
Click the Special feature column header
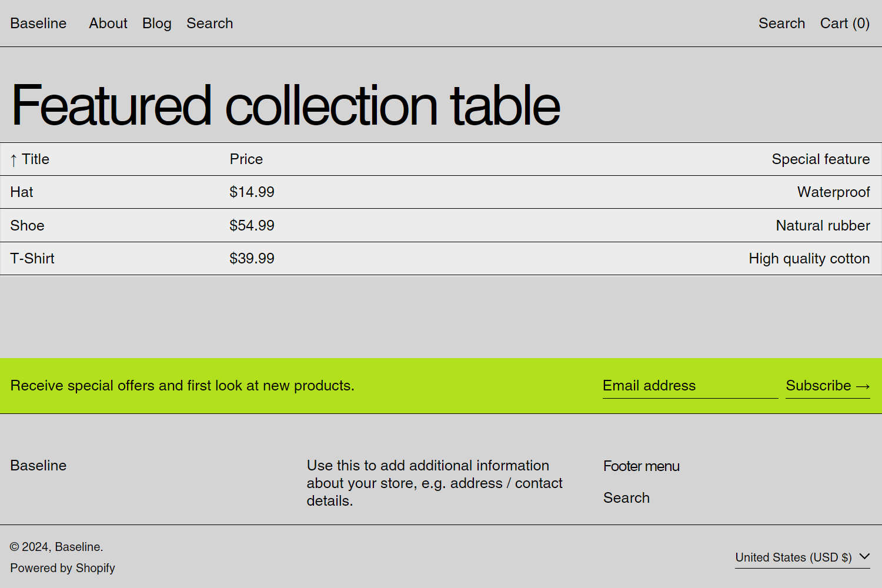coord(820,159)
